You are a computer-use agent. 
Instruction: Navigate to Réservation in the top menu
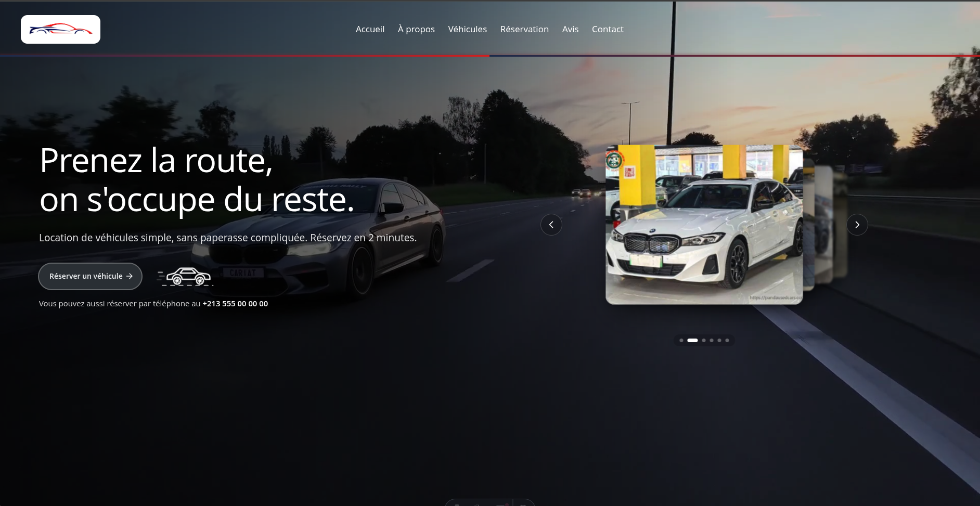tap(524, 29)
